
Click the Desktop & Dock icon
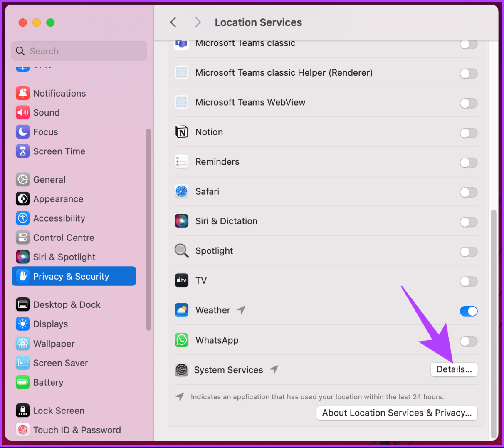(23, 304)
